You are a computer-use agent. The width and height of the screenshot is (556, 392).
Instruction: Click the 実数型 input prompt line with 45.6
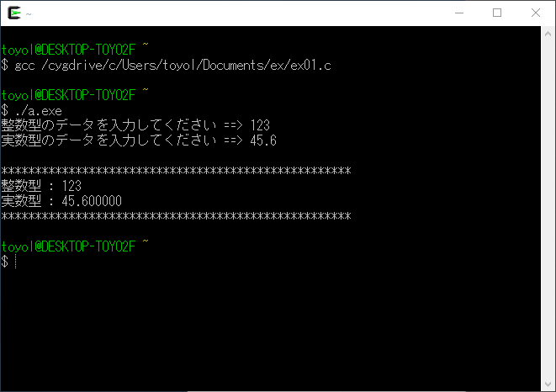(139, 140)
